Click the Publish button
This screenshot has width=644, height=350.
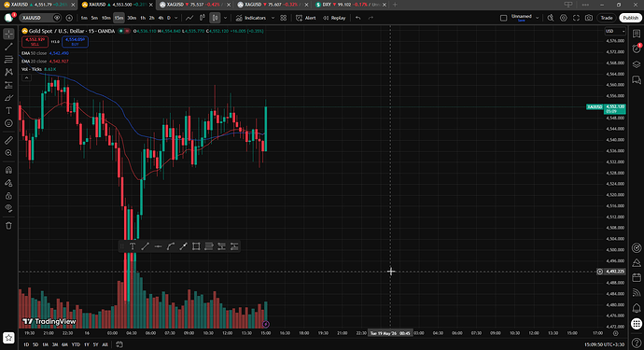[630, 18]
